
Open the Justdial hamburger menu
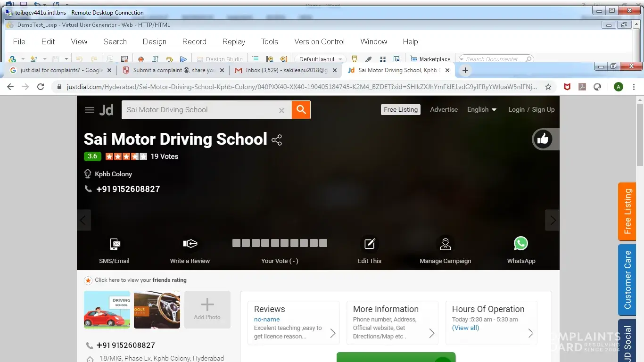[x=90, y=110]
